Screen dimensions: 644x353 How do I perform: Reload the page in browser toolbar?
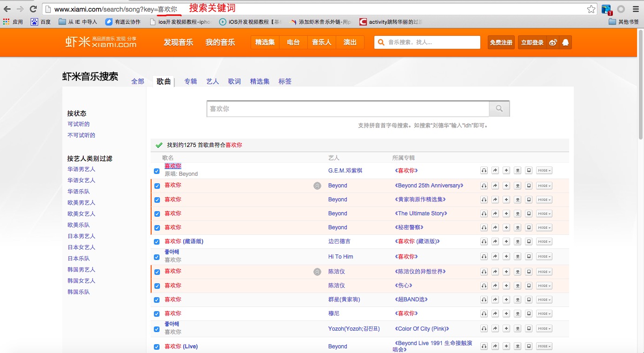coord(33,9)
